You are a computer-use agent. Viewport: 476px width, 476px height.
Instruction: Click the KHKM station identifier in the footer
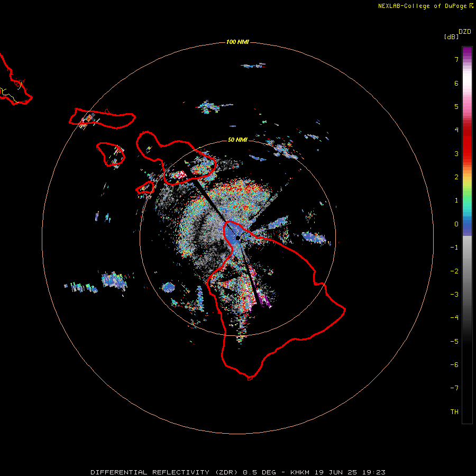[300, 472]
